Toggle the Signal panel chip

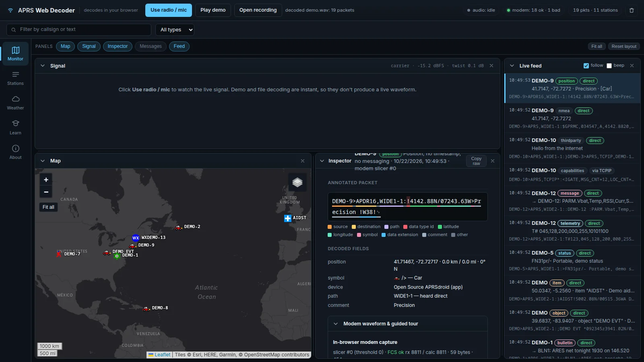(89, 46)
